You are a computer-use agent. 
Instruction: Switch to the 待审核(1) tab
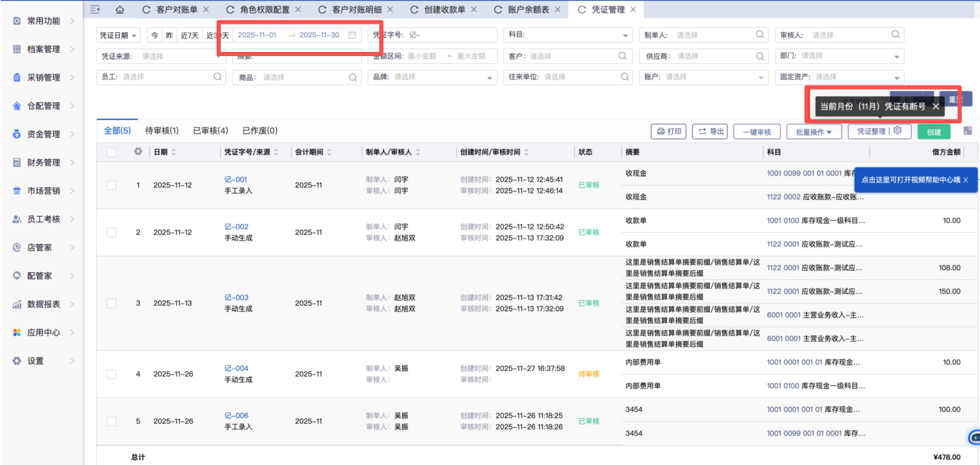coord(162,130)
